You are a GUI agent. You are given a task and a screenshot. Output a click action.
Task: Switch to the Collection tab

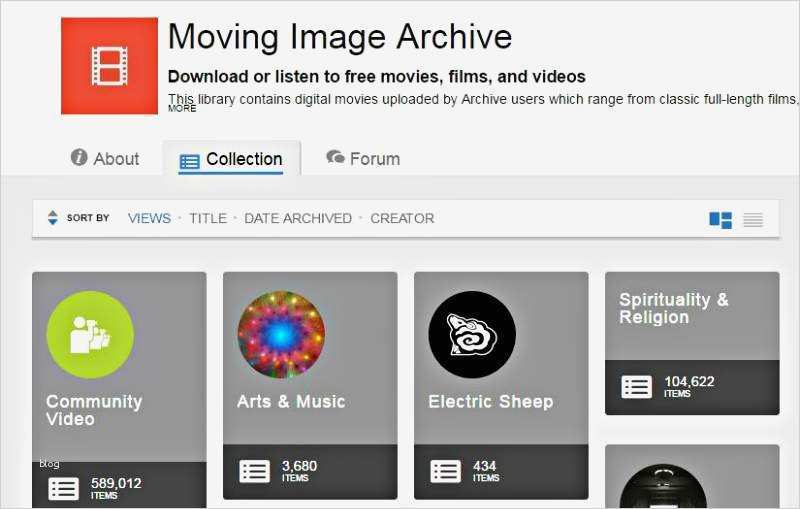click(x=231, y=160)
